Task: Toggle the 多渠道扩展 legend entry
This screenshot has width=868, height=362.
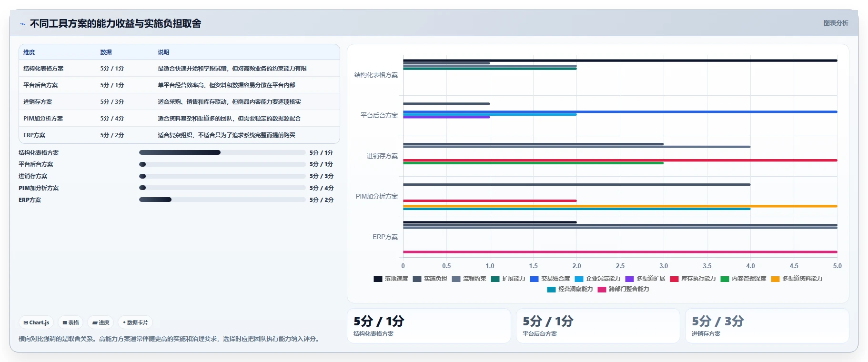Action: point(645,279)
